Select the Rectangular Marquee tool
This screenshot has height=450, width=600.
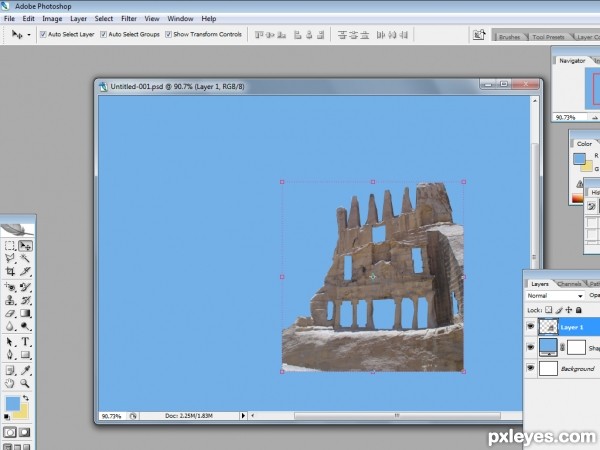click(10, 246)
